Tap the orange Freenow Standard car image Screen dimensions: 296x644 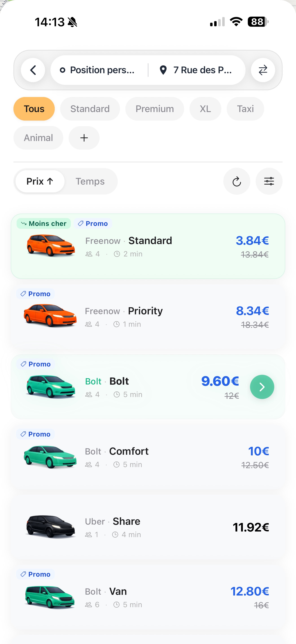pos(51,245)
